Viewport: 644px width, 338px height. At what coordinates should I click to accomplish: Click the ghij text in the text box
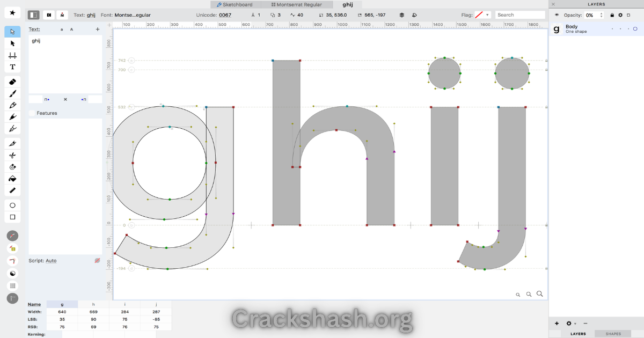pyautogui.click(x=36, y=41)
